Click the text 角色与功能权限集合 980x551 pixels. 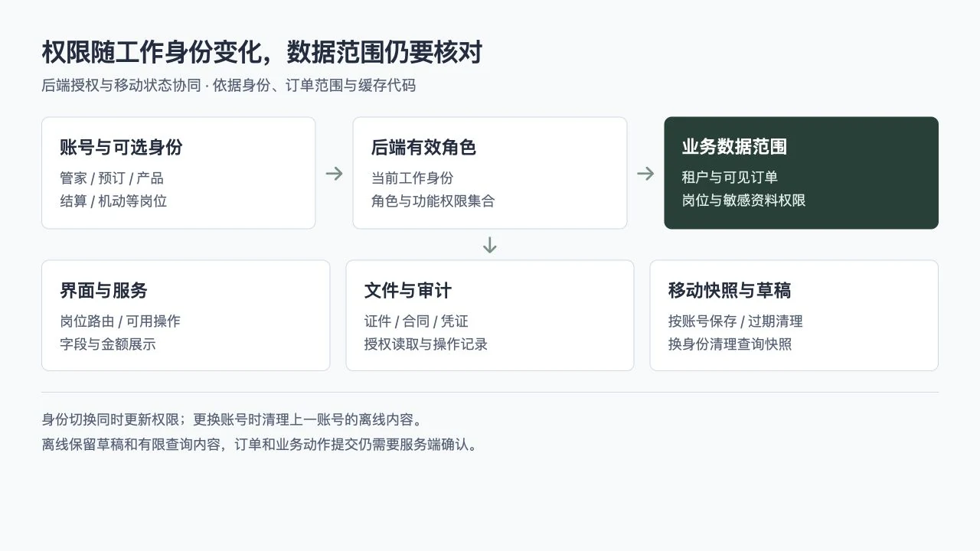tap(433, 201)
